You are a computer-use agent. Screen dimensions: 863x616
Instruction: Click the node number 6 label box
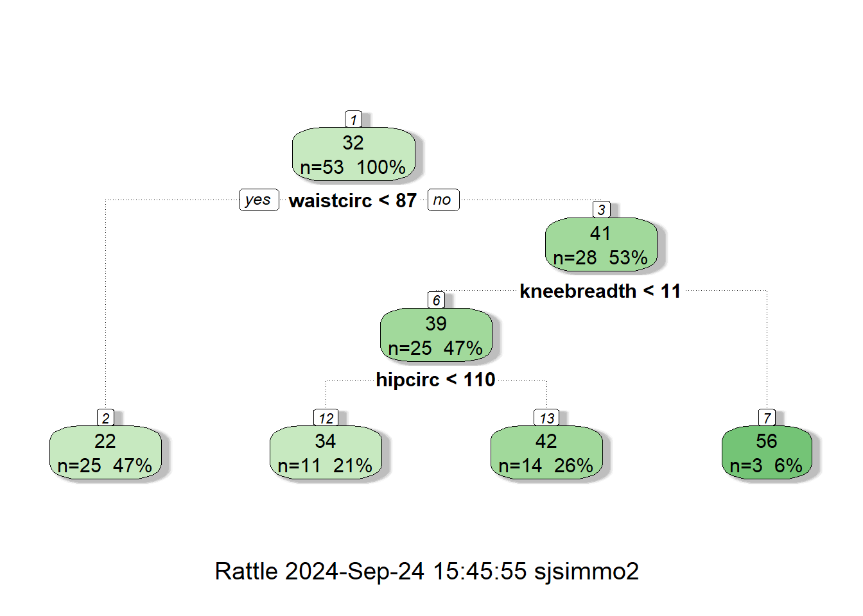click(436, 300)
